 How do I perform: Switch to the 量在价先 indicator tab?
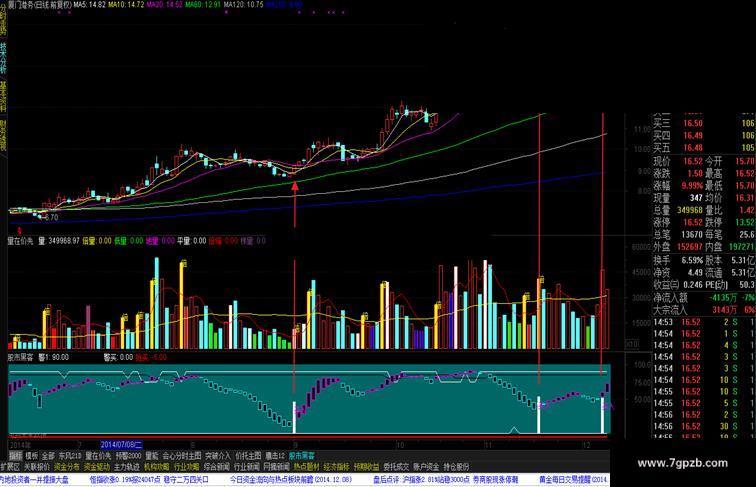tap(98, 456)
